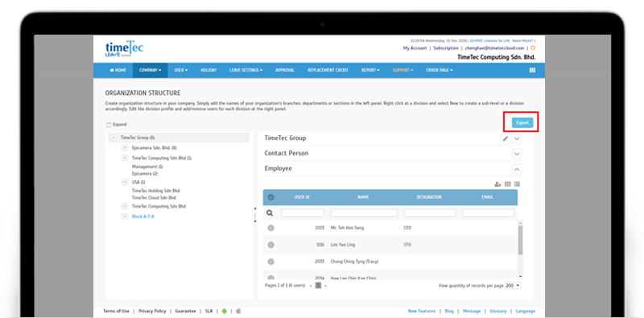644x318 pixels.
Task: Expand the USA (1) tree node arrow
Action: point(125,182)
